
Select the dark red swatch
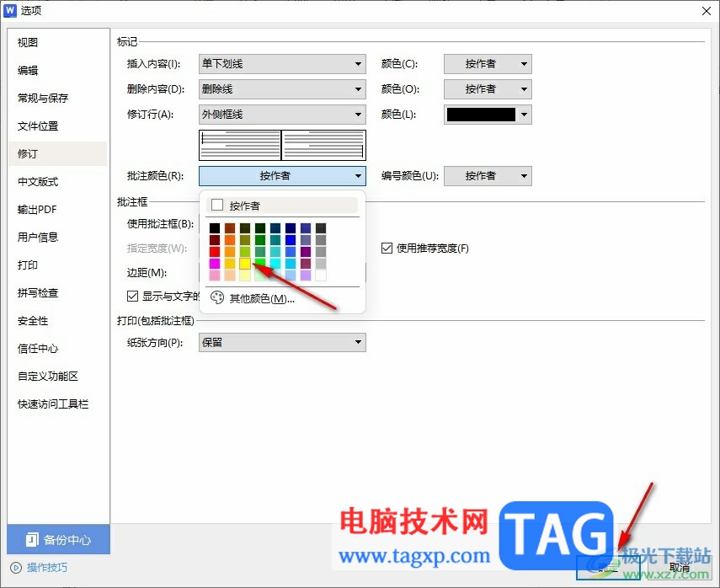click(215, 240)
